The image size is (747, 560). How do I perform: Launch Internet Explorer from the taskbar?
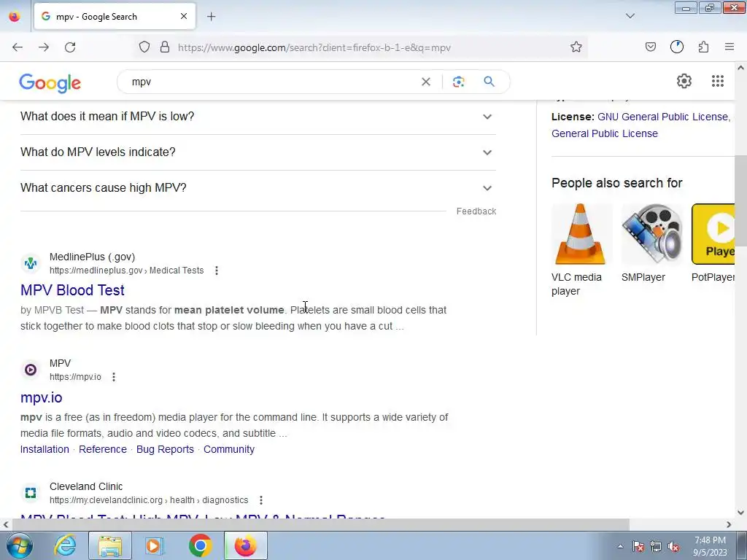(x=65, y=545)
